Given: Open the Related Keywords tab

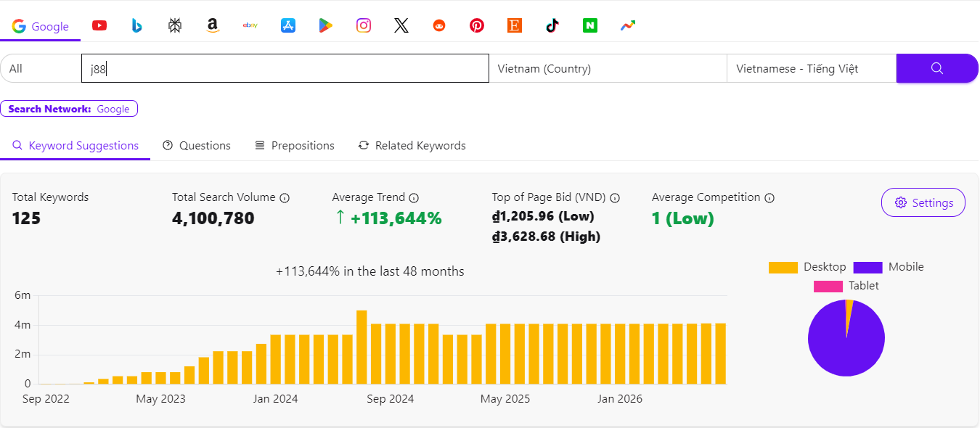Looking at the screenshot, I should point(412,146).
